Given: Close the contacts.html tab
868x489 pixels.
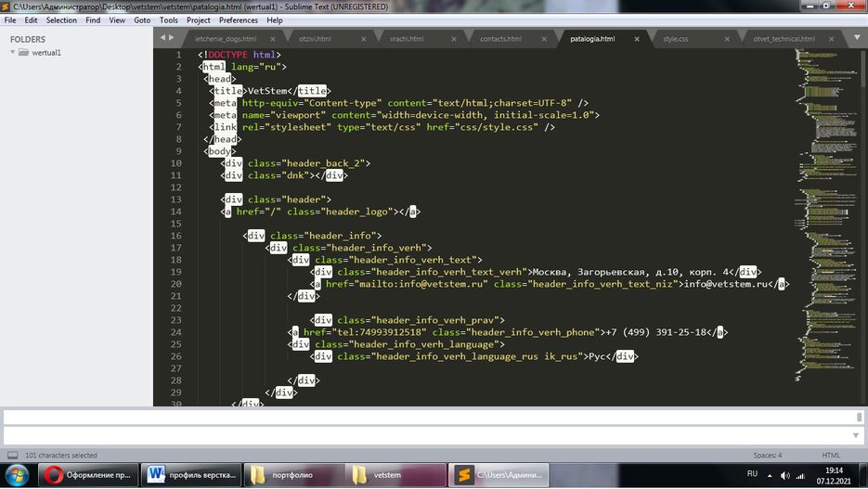Looking at the screenshot, I should click(544, 39).
